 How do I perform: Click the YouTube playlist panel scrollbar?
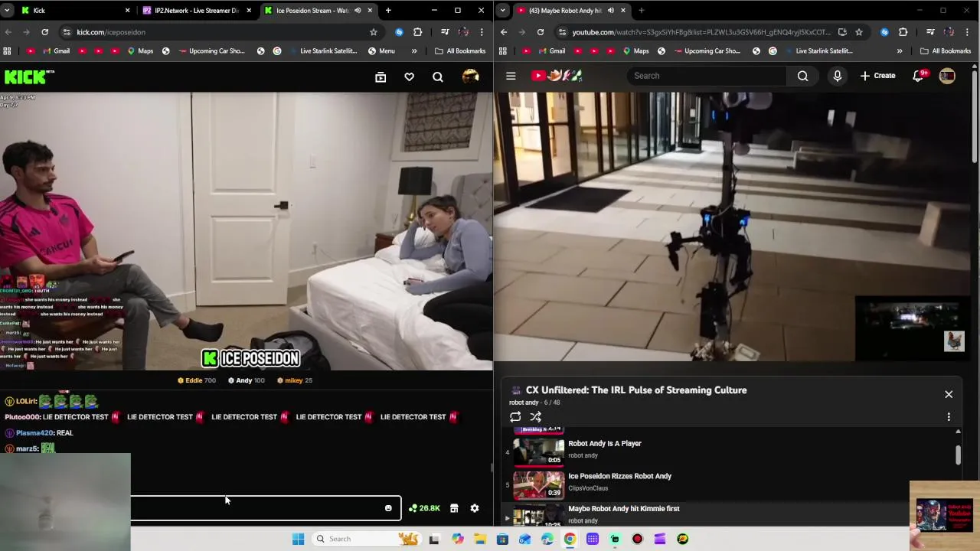pyautogui.click(x=958, y=454)
